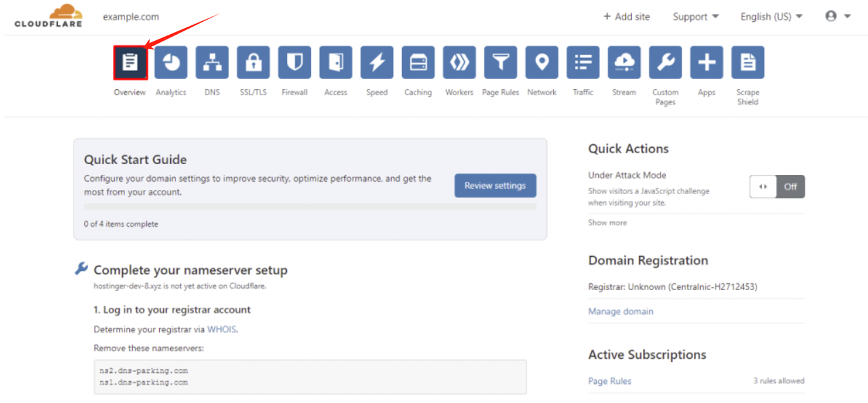The image size is (868, 403).
Task: Open the Manage domain link
Action: click(x=620, y=311)
